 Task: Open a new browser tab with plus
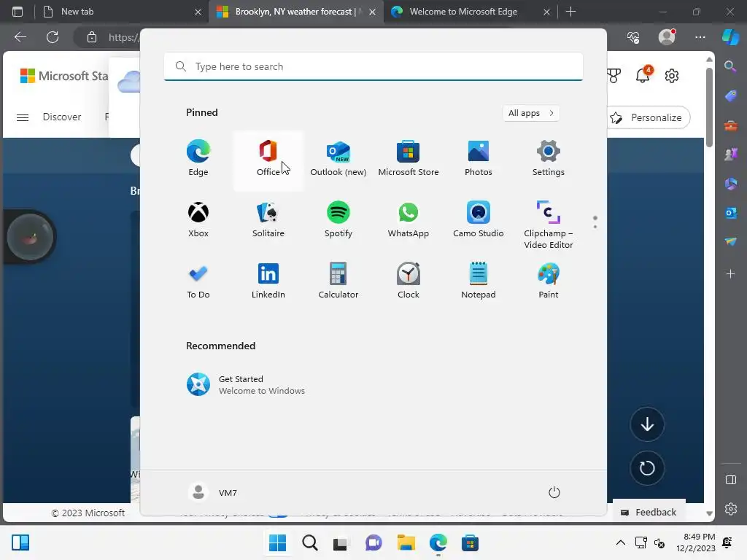tap(570, 12)
